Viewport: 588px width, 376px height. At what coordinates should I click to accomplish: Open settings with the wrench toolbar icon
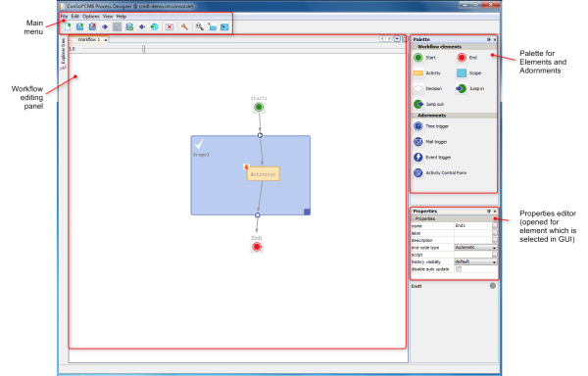184,26
